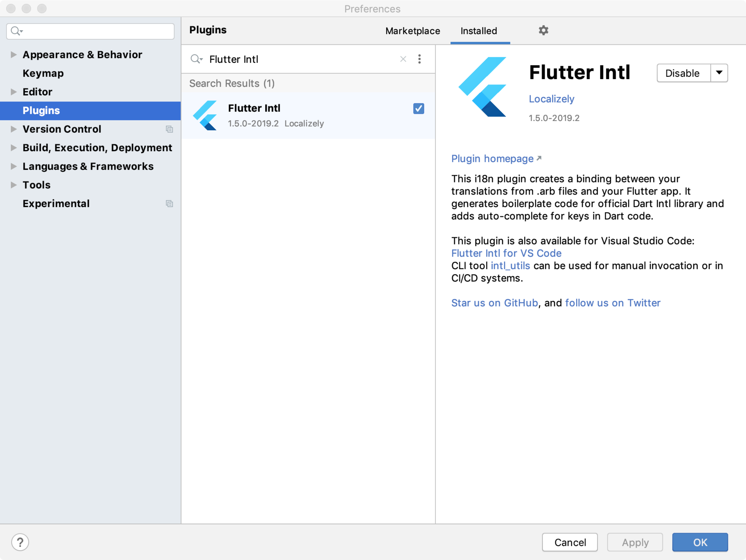Click the project-level icon beside Version Control
This screenshot has height=560, width=746.
tap(169, 129)
